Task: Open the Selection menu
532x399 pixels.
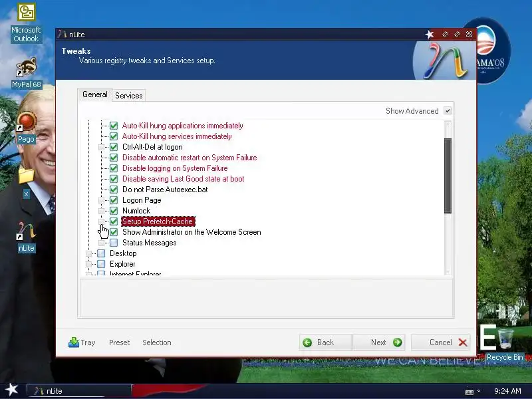Action: click(x=157, y=342)
